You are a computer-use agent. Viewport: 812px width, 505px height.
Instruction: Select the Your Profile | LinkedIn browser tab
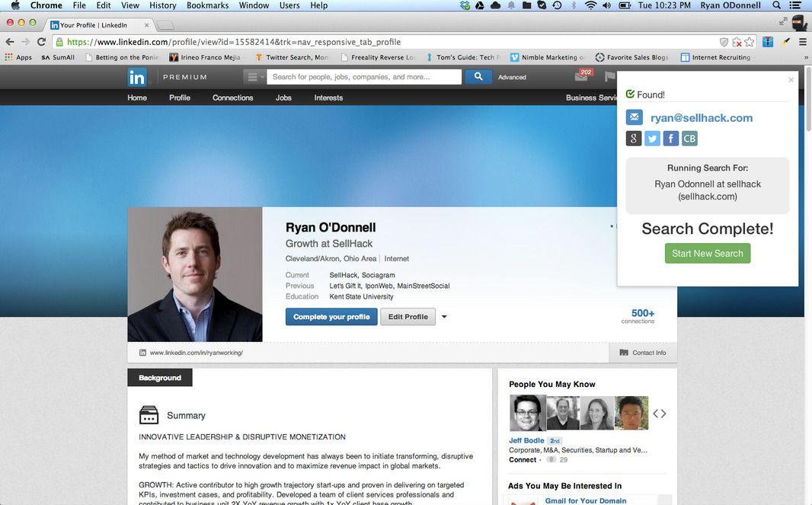[x=98, y=25]
